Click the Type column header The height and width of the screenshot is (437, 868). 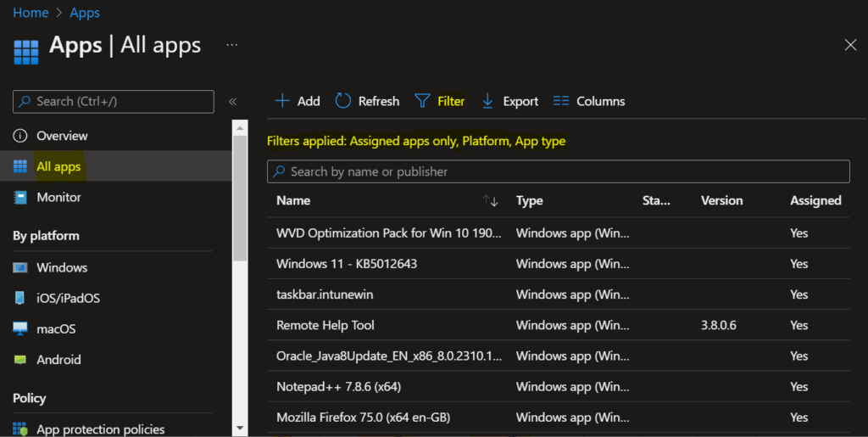(529, 200)
